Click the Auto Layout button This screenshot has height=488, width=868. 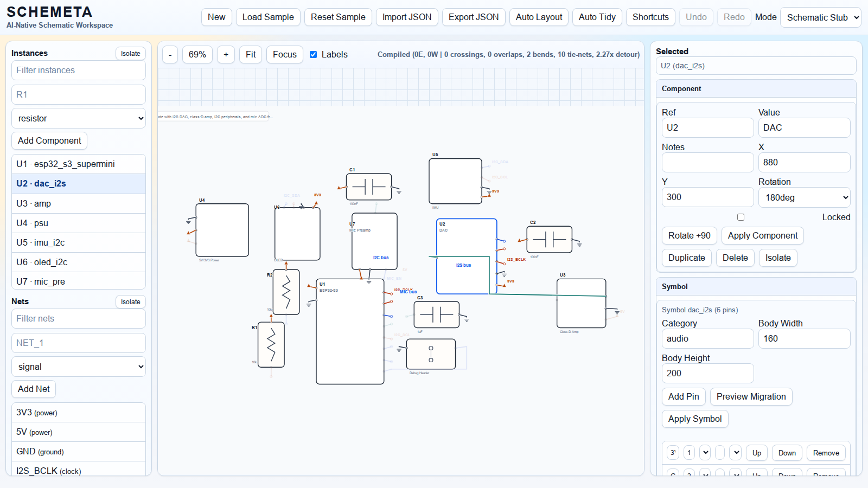click(539, 17)
